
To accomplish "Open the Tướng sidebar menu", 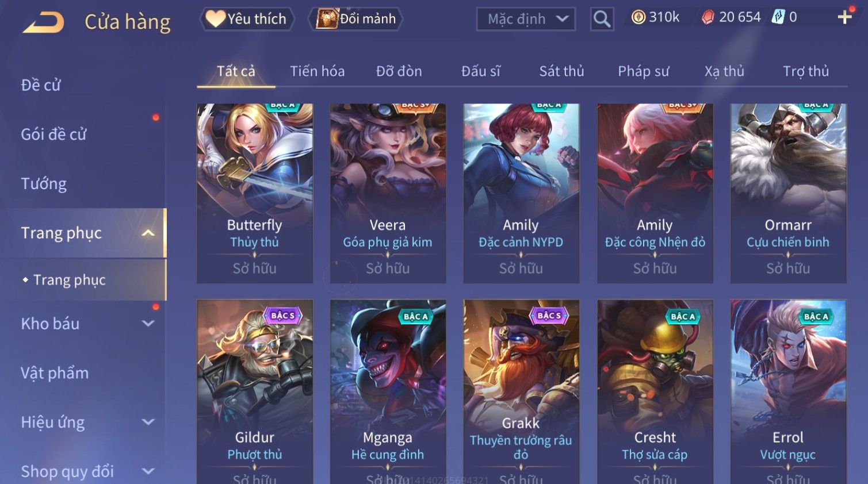I will [x=44, y=184].
